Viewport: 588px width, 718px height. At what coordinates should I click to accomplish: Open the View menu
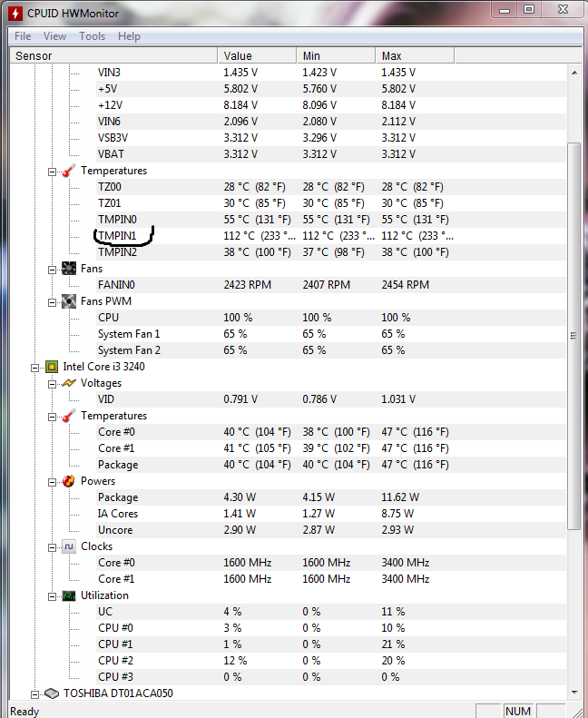55,36
